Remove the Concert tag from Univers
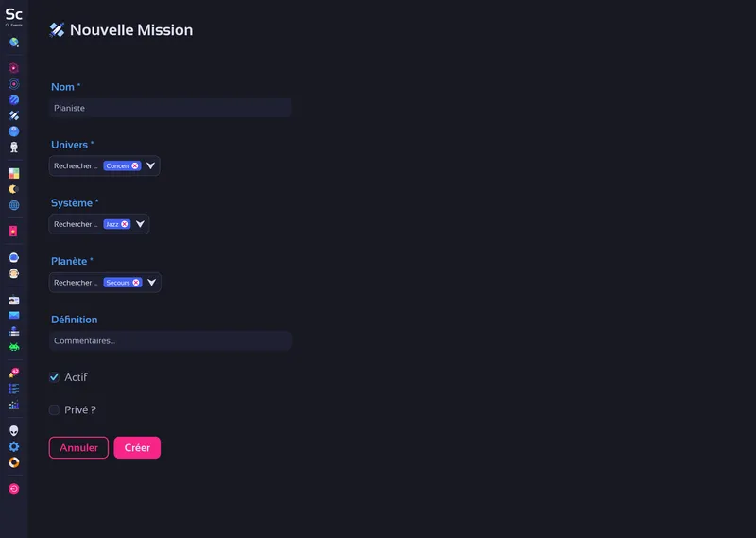This screenshot has height=538, width=756. click(x=135, y=165)
